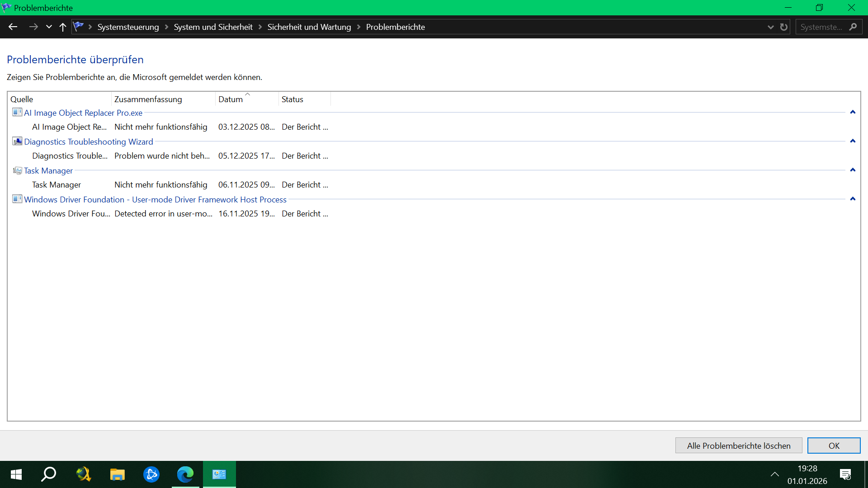Click the Diagnostics Troubleshooting Wizard group icon
Image resolution: width=868 pixels, height=488 pixels.
(17, 141)
